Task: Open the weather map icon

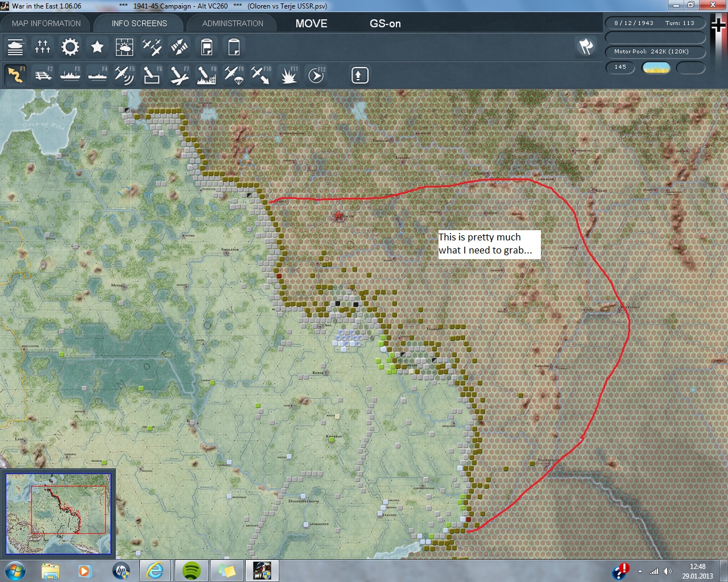Action: click(125, 47)
